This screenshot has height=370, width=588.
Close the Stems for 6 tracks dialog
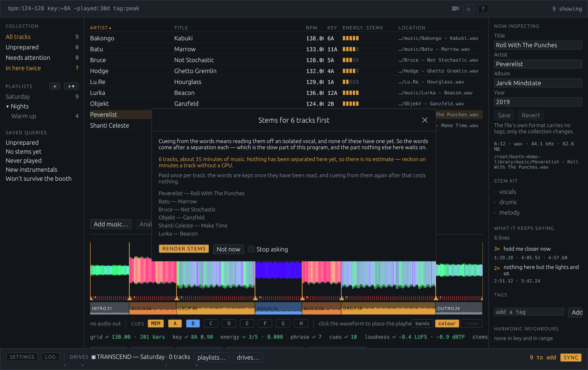pyautogui.click(x=425, y=120)
